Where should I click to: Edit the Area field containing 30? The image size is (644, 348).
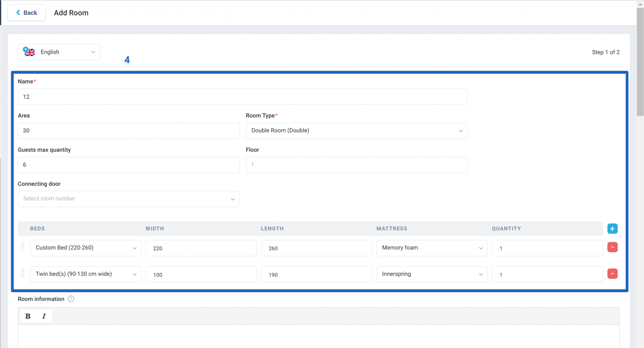(x=129, y=131)
